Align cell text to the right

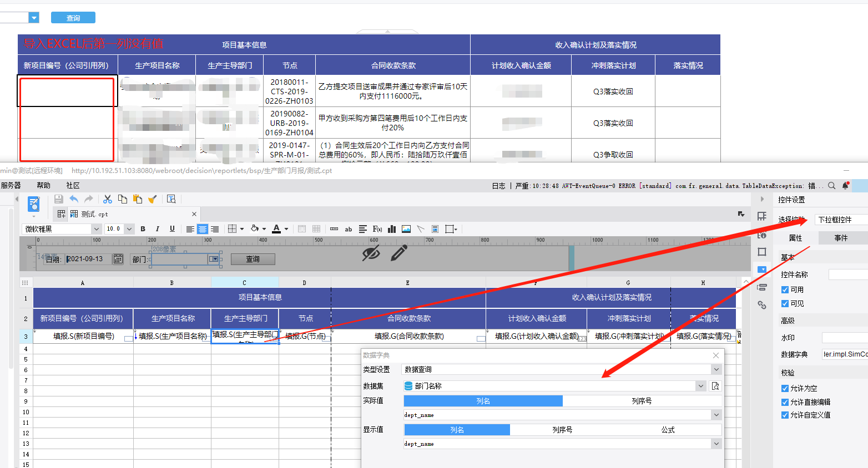[x=215, y=229]
